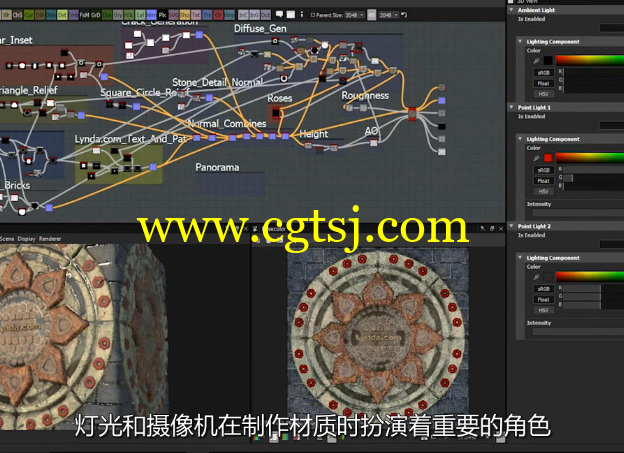Add a Normal node with the Nrm icon
Screen dimensions: 624x453
pos(151,15)
